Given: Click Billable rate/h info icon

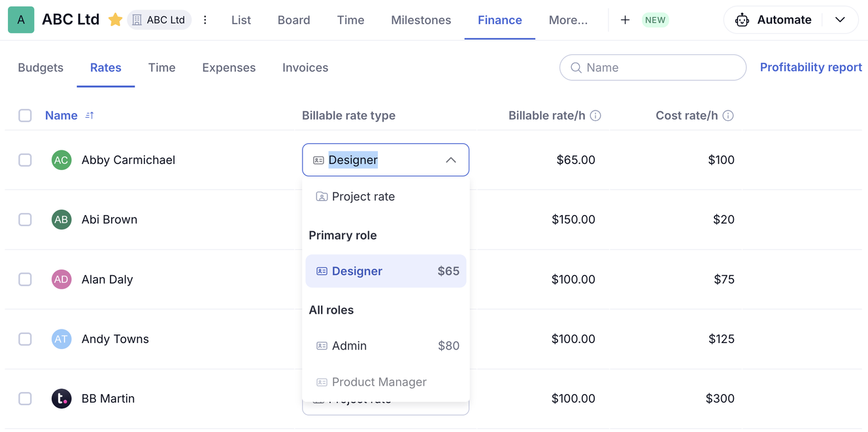Looking at the screenshot, I should [x=595, y=116].
